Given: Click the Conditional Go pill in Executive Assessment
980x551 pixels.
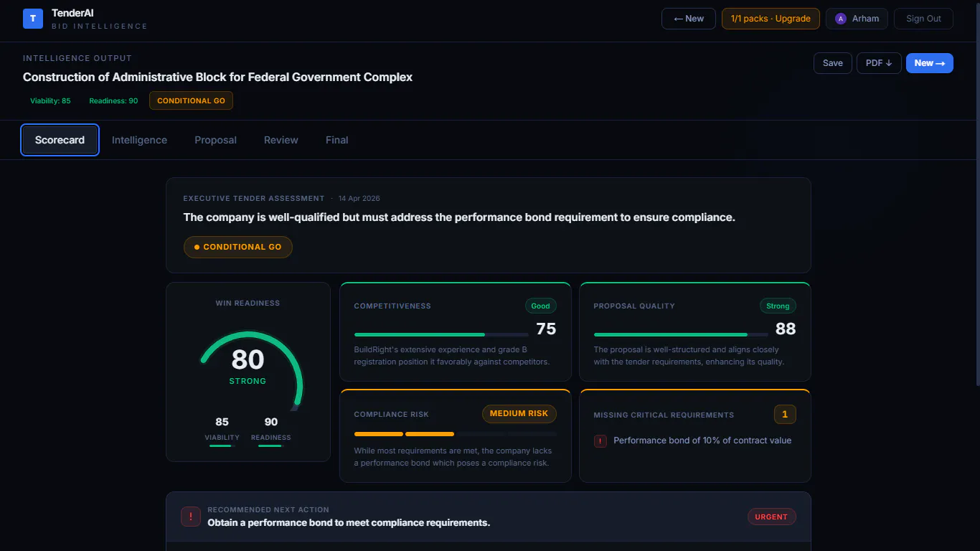Looking at the screenshot, I should tap(238, 247).
